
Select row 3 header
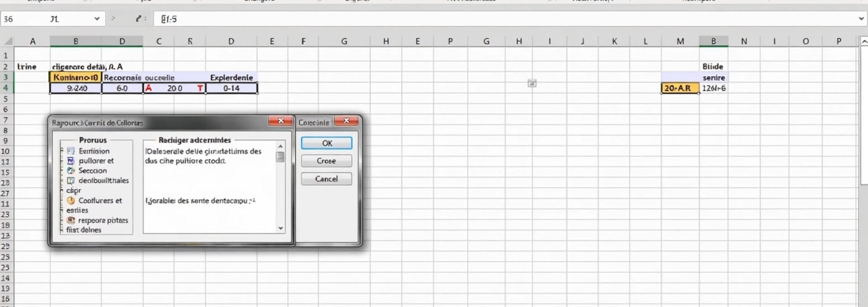point(6,77)
